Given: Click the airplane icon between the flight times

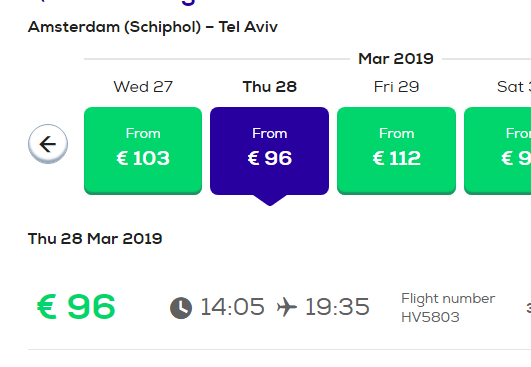Looking at the screenshot, I should [x=286, y=307].
